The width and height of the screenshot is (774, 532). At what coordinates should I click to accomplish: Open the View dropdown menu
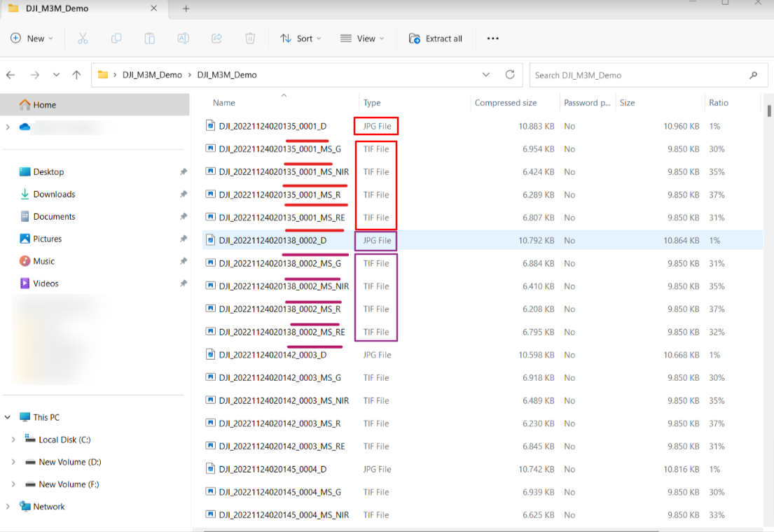pyautogui.click(x=362, y=38)
